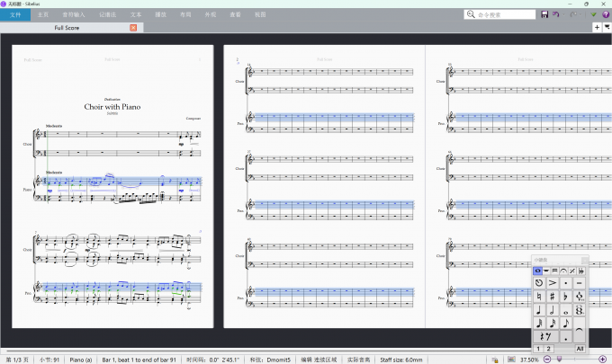The width and height of the screenshot is (612, 364).
Task: Add accent mark from keypad
Action: [552, 282]
